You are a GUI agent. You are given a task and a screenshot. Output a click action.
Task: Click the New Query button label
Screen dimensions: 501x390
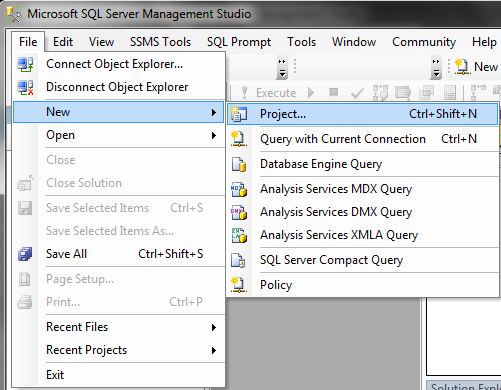pos(486,67)
